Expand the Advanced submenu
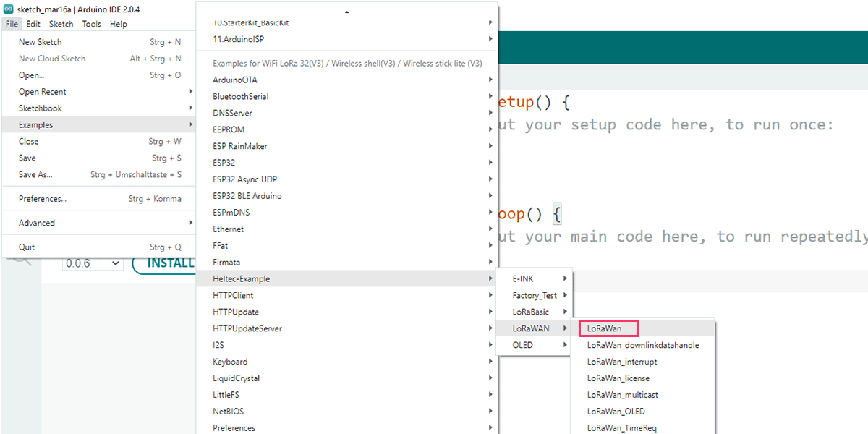The image size is (868, 434). pyautogui.click(x=98, y=223)
